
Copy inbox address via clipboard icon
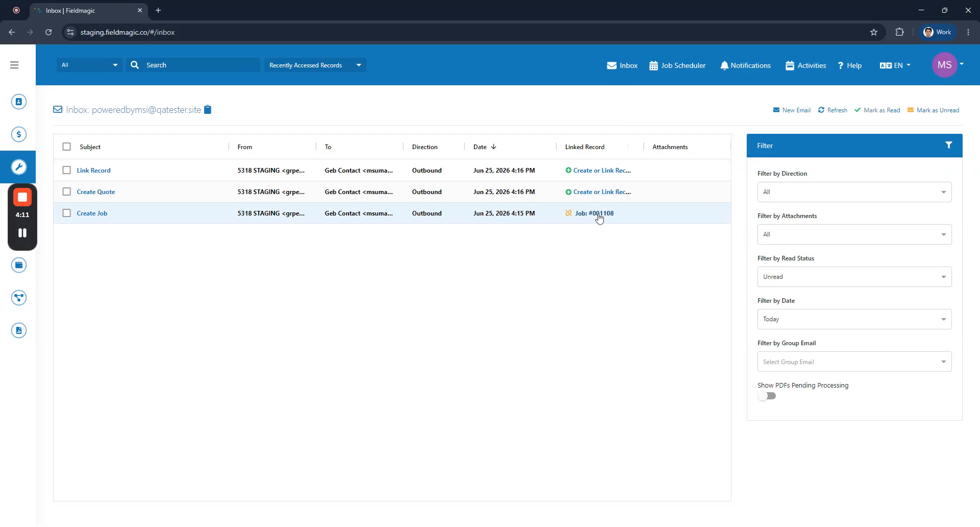pos(208,109)
